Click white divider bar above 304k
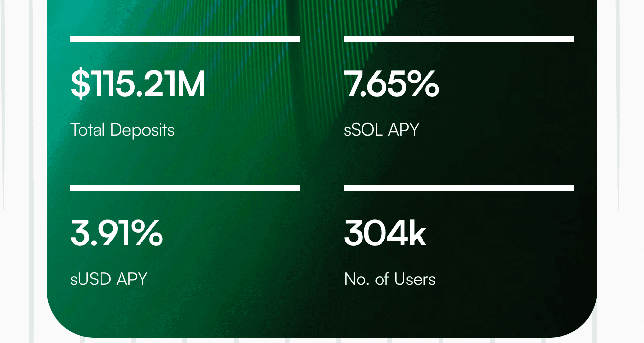This screenshot has width=644, height=343. tap(459, 188)
